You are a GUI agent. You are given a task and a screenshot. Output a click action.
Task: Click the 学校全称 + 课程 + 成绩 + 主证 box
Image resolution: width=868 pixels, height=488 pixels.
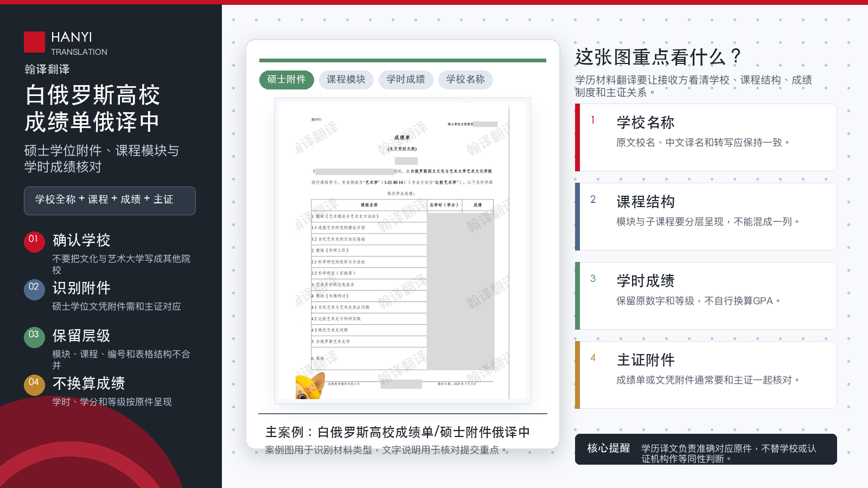click(110, 201)
